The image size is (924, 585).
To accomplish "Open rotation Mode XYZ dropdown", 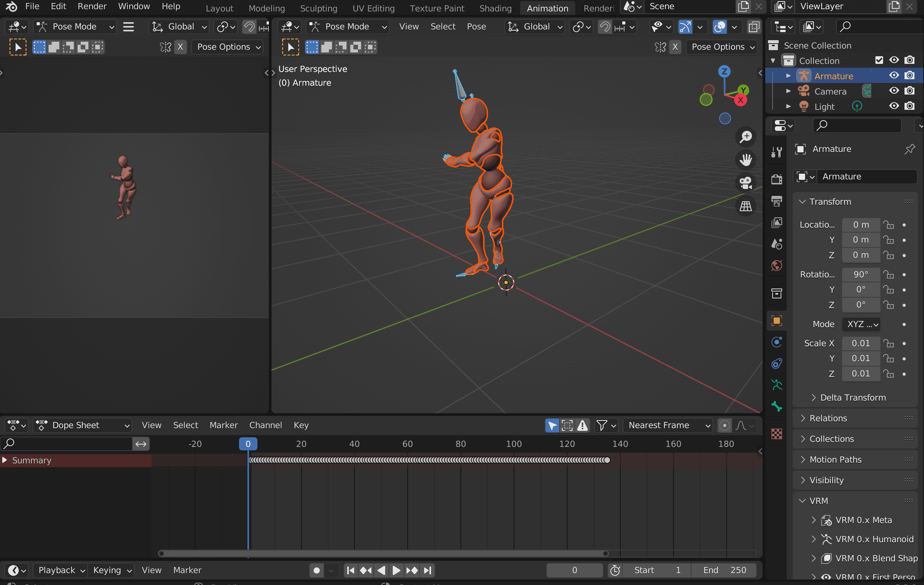I will pyautogui.click(x=861, y=324).
